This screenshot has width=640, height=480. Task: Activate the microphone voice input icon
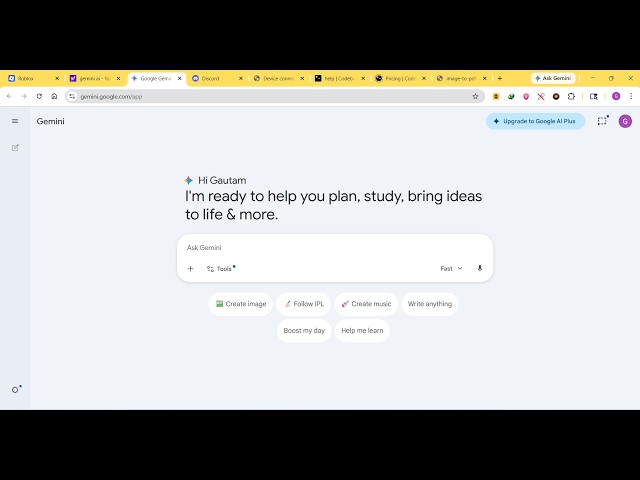[x=480, y=268]
